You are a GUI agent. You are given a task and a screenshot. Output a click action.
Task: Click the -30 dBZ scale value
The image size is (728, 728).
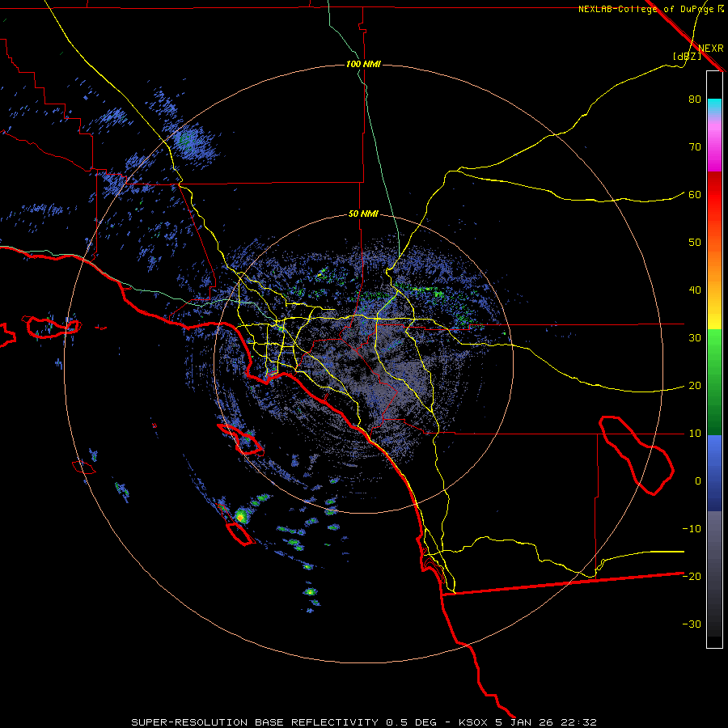tap(692, 624)
